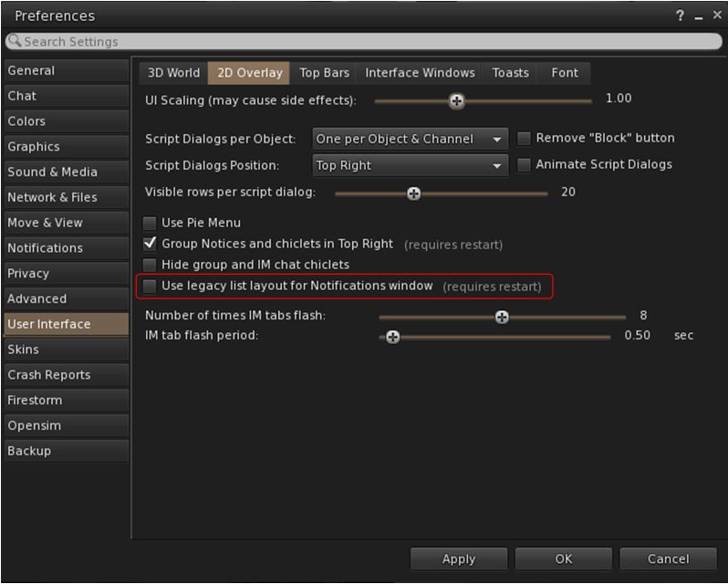728x584 pixels.
Task: Uncheck Group Notices and chiclets in Top Right
Action: pyautogui.click(x=151, y=244)
